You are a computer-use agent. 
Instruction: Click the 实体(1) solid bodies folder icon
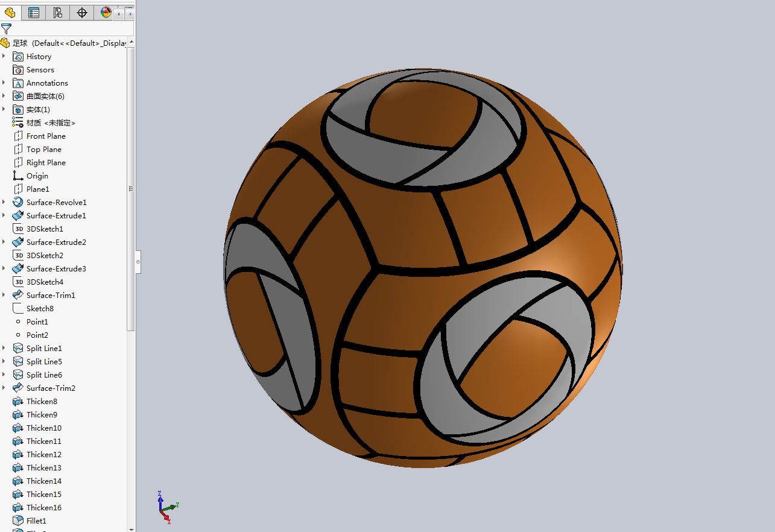click(x=18, y=109)
